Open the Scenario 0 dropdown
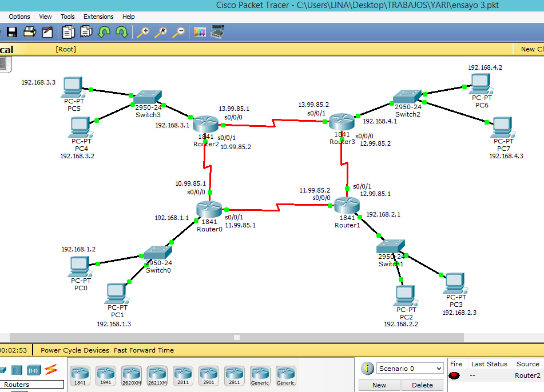Viewport: 544px width, 392px height. 410,369
